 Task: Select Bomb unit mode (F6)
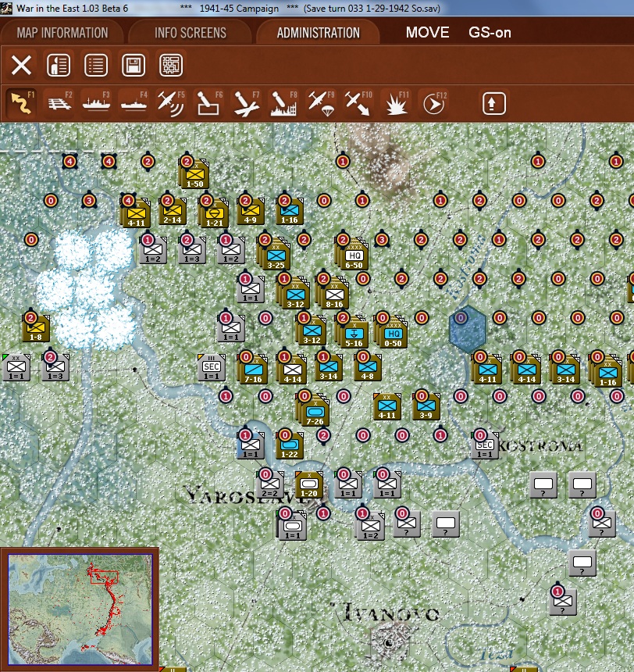208,103
